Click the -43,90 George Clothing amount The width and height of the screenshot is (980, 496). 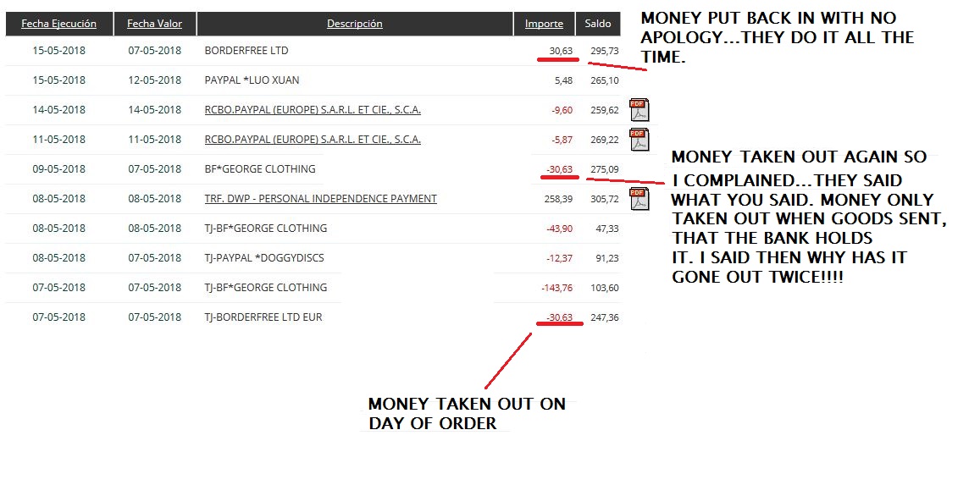[559, 229]
